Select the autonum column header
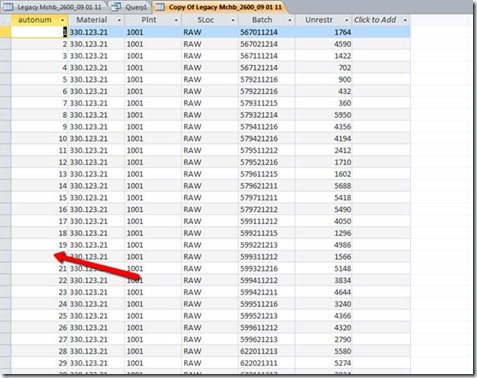477x378 pixels. tap(39, 20)
